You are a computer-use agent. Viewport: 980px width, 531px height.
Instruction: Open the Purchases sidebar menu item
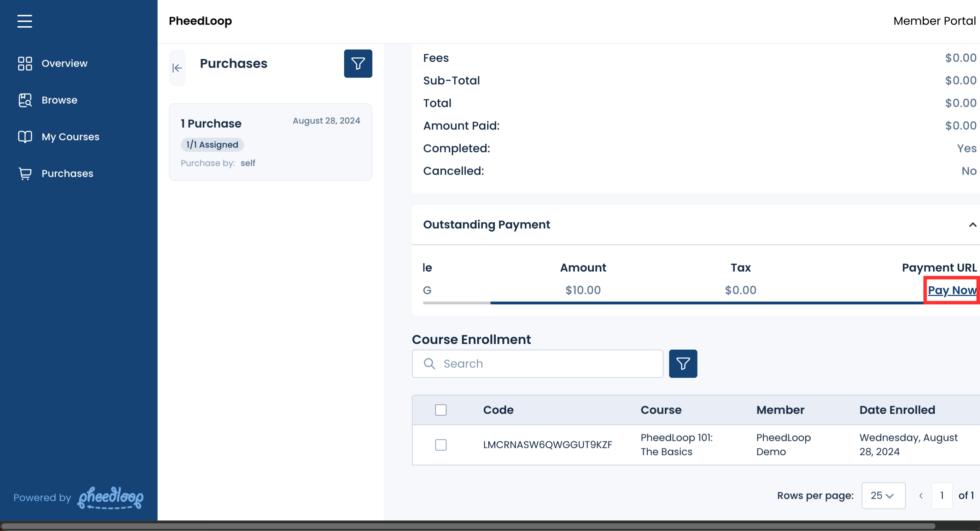click(x=67, y=174)
